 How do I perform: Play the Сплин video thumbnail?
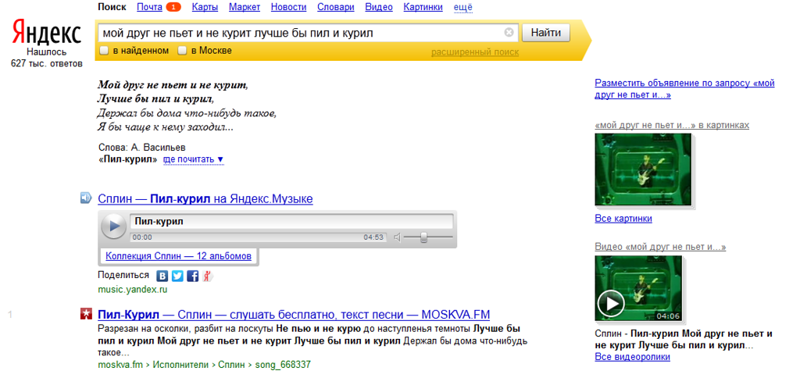point(638,288)
